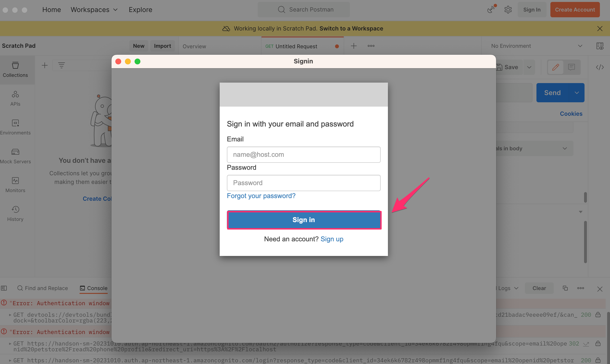Click Forgot your password link
Viewport: 610px width, 364px height.
tap(261, 196)
